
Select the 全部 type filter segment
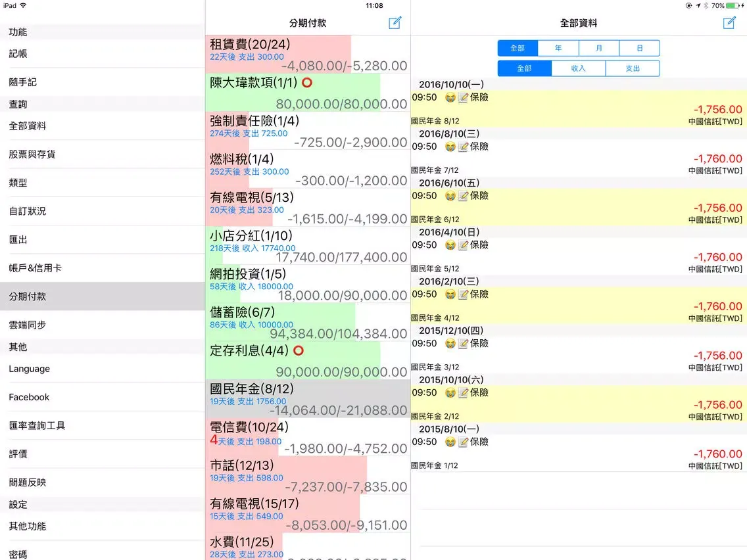click(525, 68)
